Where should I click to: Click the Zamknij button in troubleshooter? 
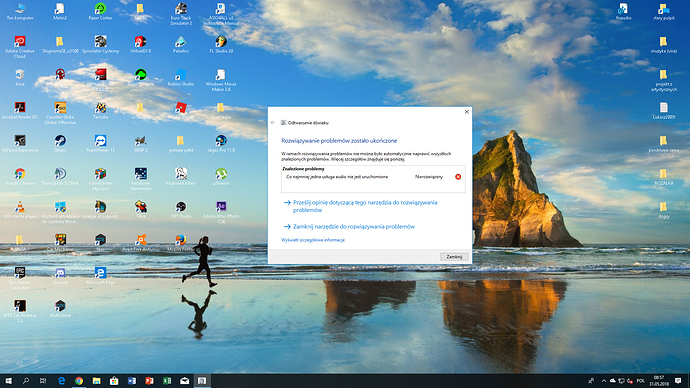(x=454, y=257)
